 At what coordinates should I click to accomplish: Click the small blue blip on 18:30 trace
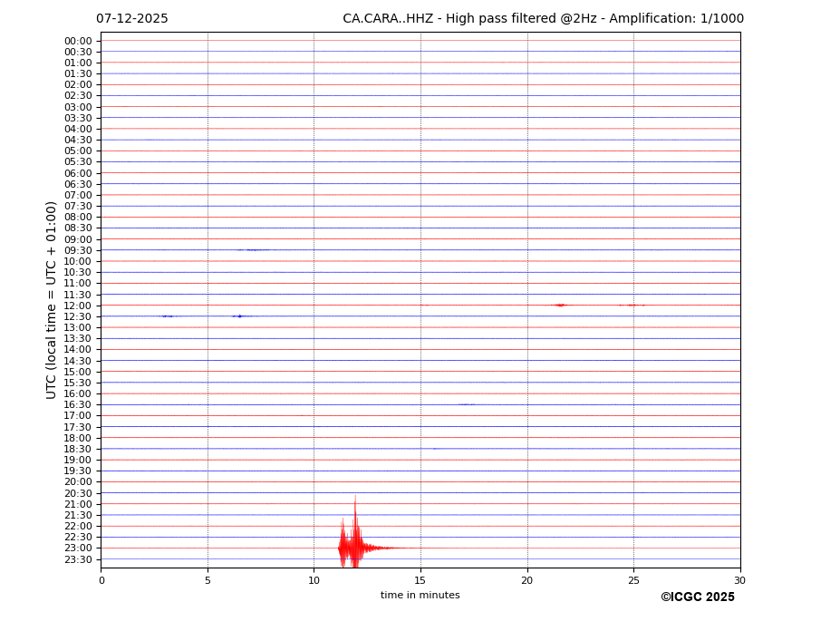click(x=434, y=448)
